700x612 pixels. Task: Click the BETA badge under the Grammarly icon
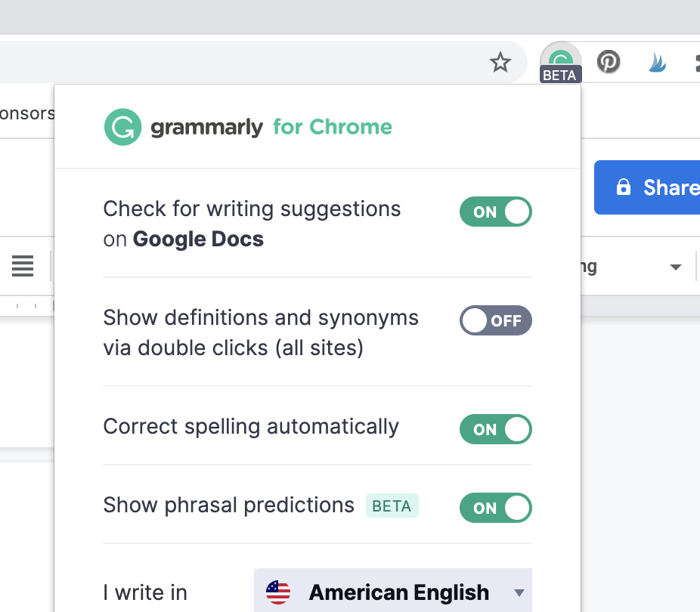(x=560, y=76)
